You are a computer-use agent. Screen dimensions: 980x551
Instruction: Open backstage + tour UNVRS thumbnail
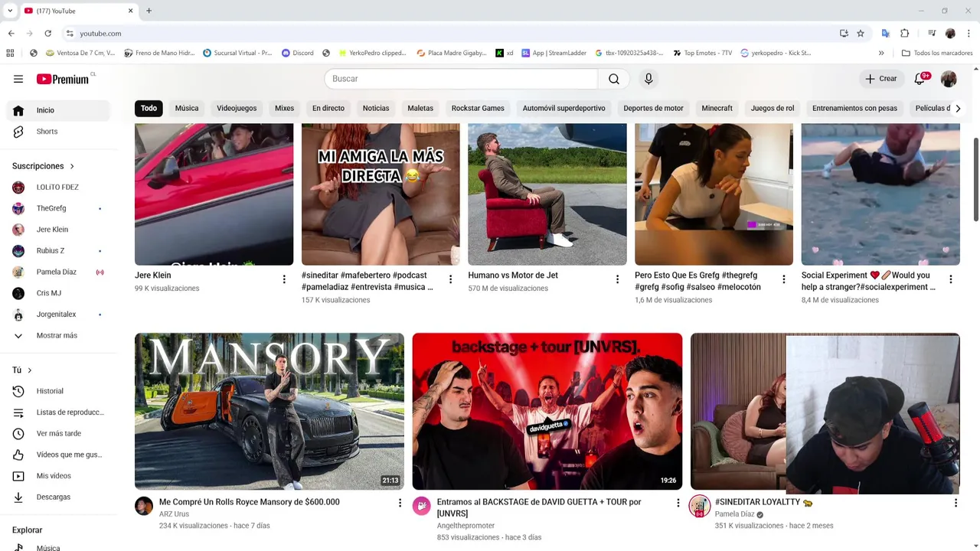(547, 412)
